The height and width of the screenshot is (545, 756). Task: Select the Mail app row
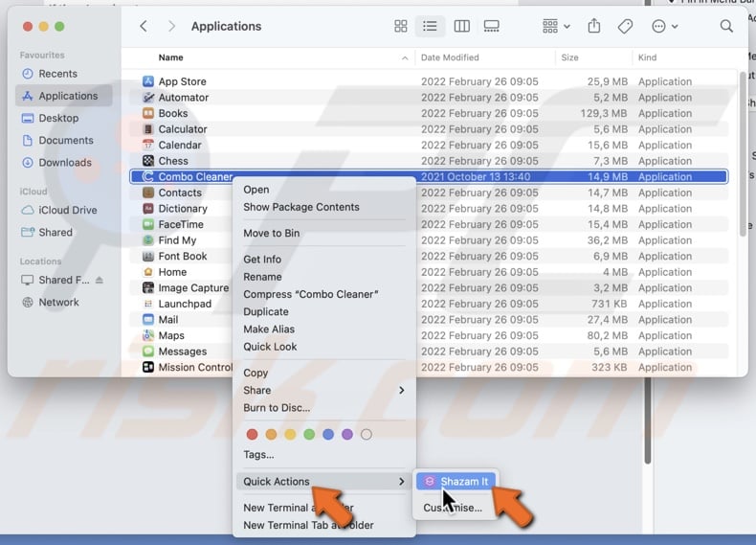(x=429, y=320)
